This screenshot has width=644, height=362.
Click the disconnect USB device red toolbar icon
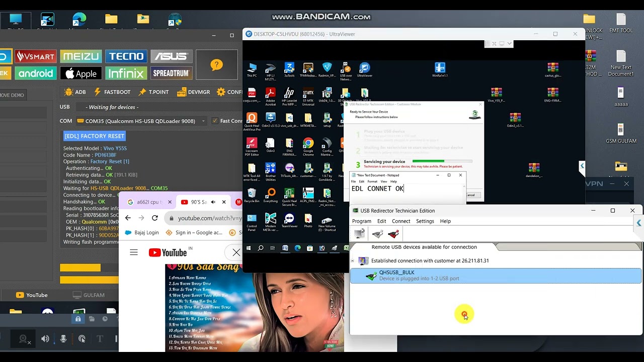pos(393,234)
